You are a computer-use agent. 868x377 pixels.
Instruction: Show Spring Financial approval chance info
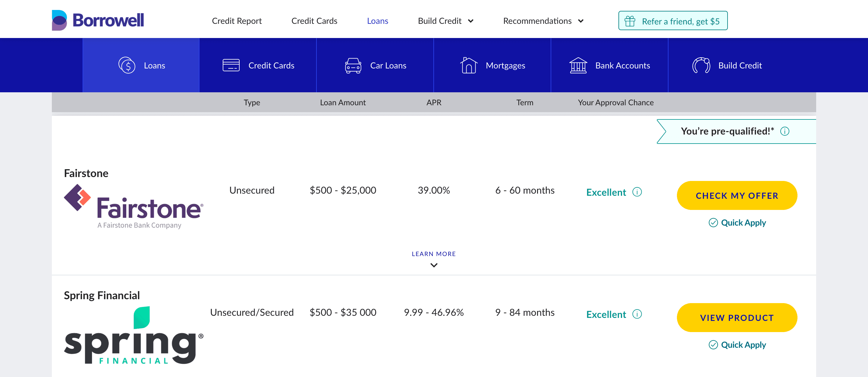coord(637,314)
